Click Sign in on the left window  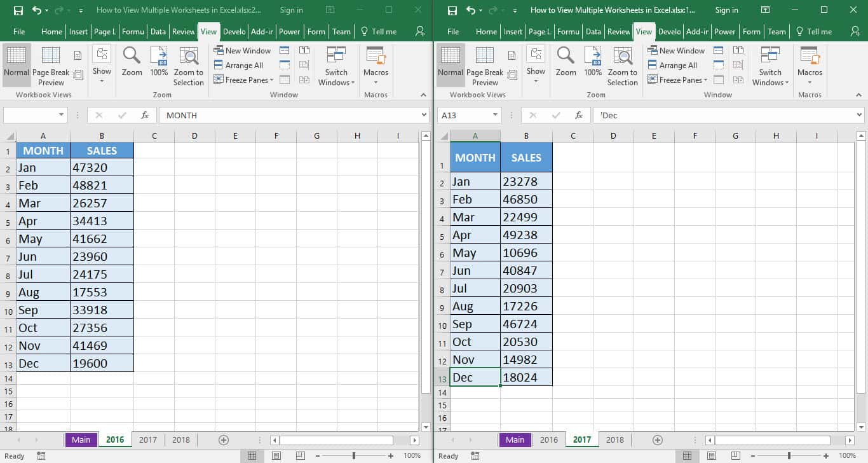coord(292,10)
